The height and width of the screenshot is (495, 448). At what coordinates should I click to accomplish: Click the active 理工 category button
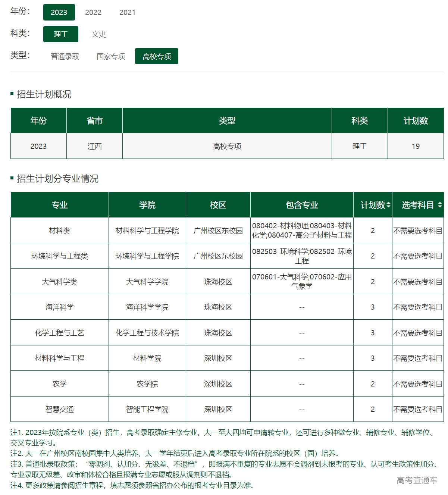(x=60, y=34)
